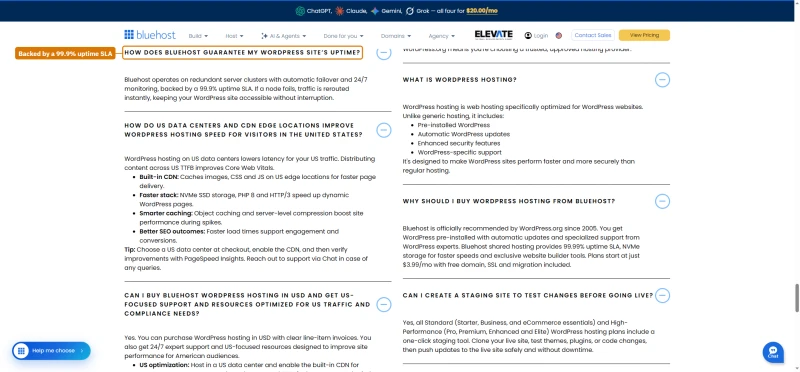The image size is (800, 372).
Task: Click the login user icon
Action: click(528, 36)
